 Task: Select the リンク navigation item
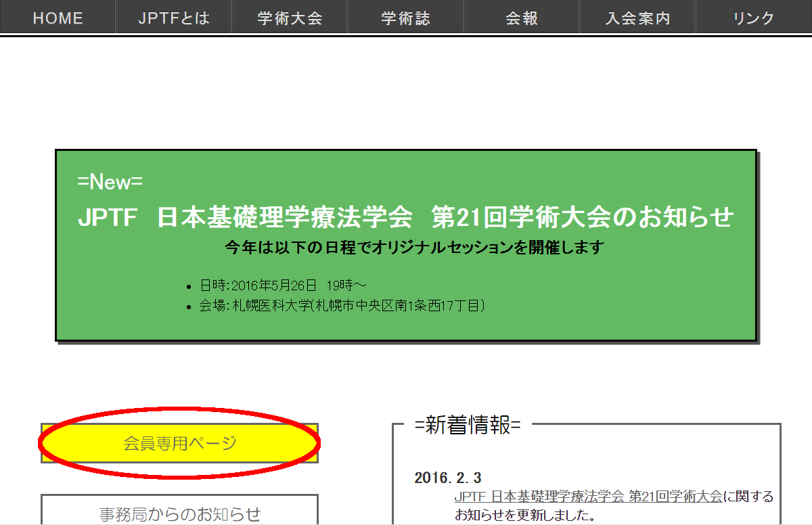coord(753,18)
